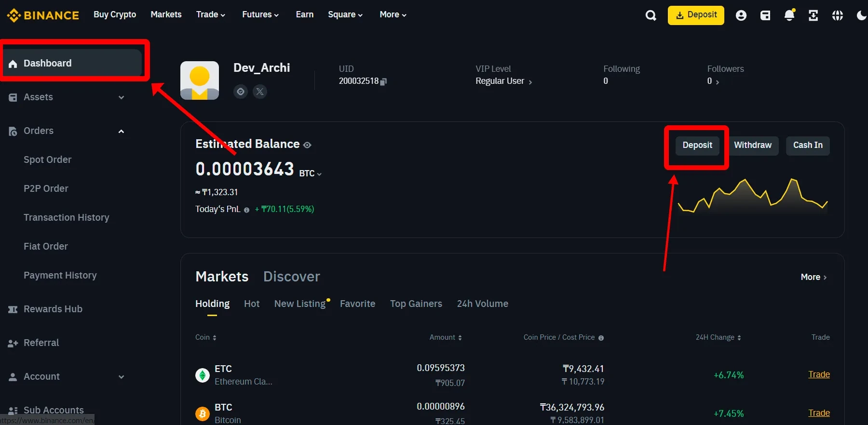
Task: Click the search magnifier icon
Action: click(651, 15)
